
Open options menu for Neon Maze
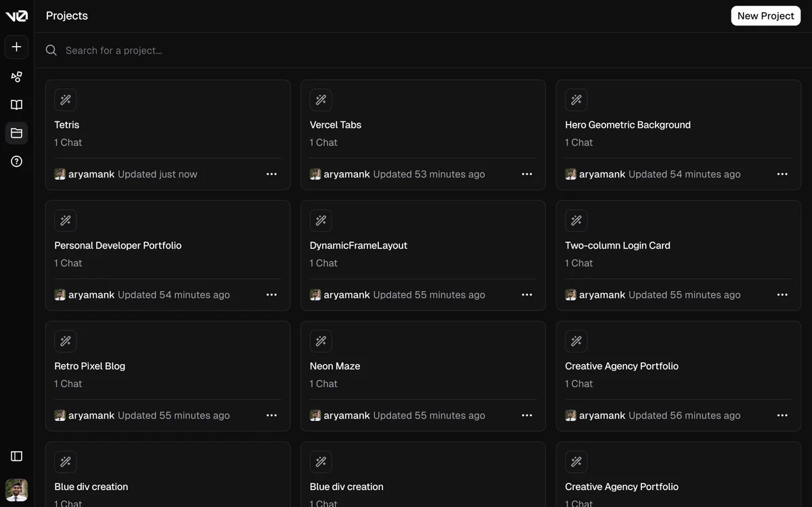click(x=527, y=415)
